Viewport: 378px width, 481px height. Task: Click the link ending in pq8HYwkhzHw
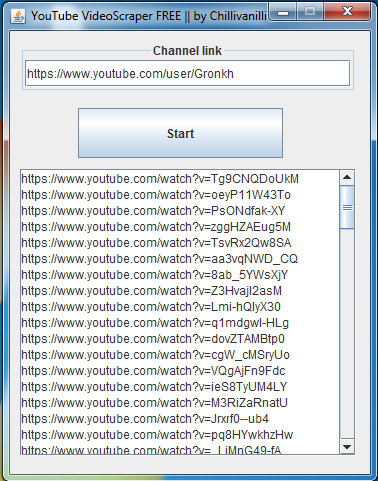157,435
